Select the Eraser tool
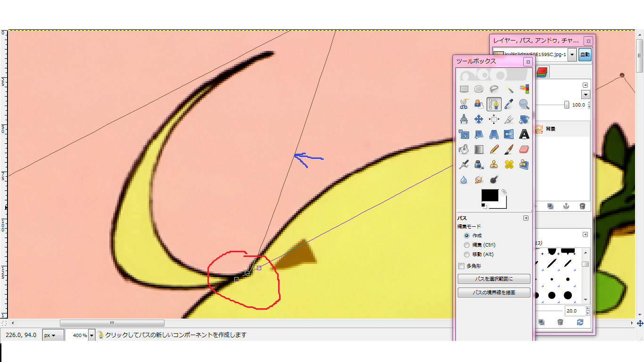Screen dimensions: 644x362 [x=524, y=149]
